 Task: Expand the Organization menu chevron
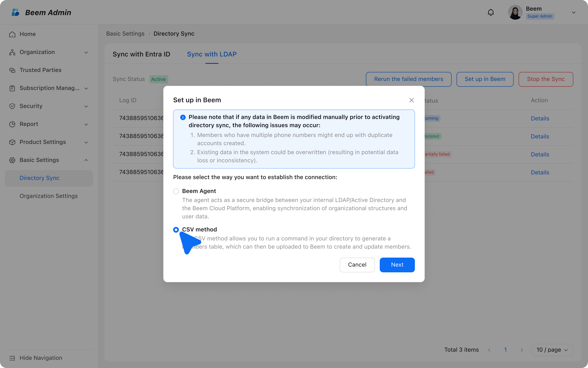[x=86, y=52]
